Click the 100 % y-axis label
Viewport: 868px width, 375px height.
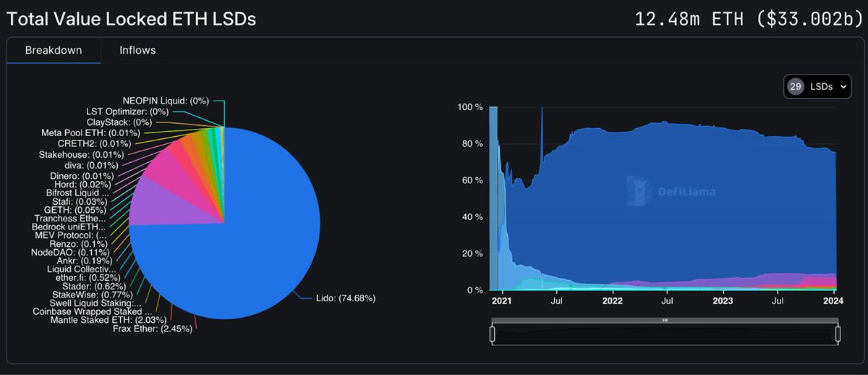[x=470, y=107]
